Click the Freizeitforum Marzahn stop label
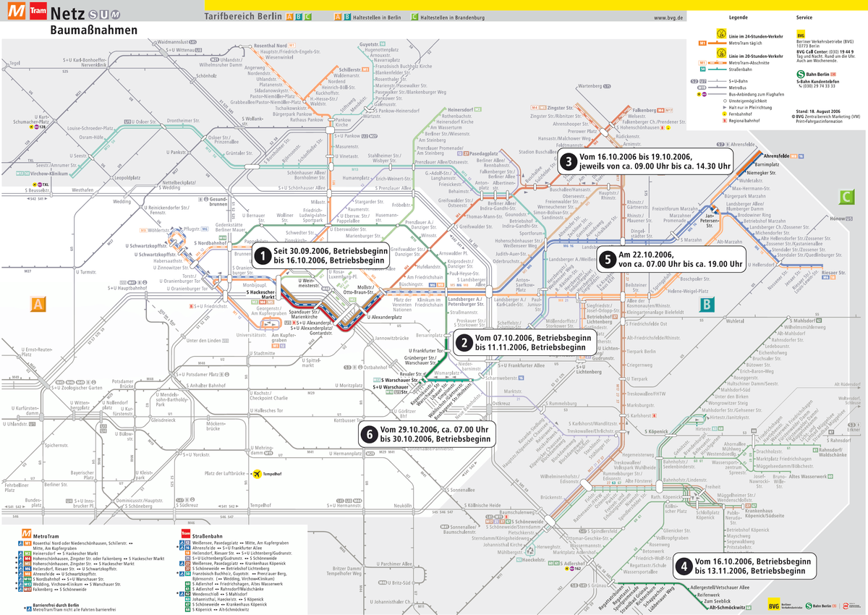Image resolution: width=868 pixels, height=615 pixels. (x=675, y=208)
